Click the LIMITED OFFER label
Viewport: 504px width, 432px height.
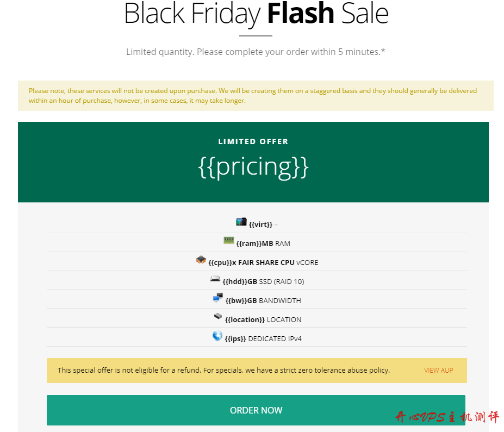(253, 141)
